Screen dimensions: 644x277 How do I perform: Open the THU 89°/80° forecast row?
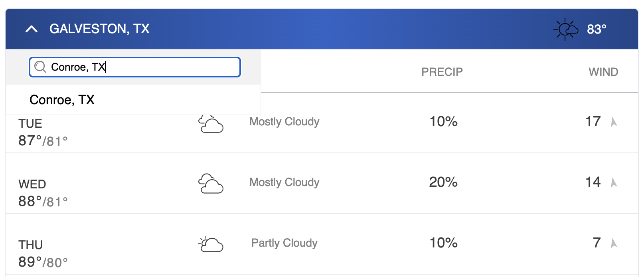[322, 244]
